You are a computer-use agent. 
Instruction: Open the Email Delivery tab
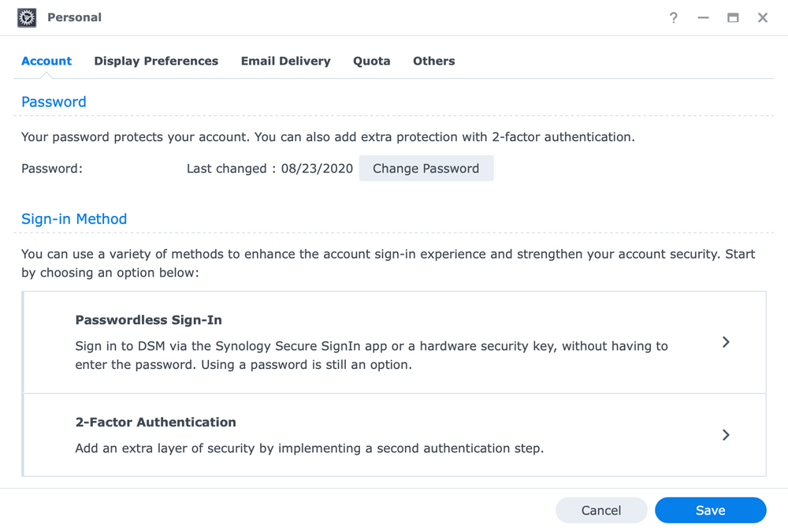click(285, 61)
